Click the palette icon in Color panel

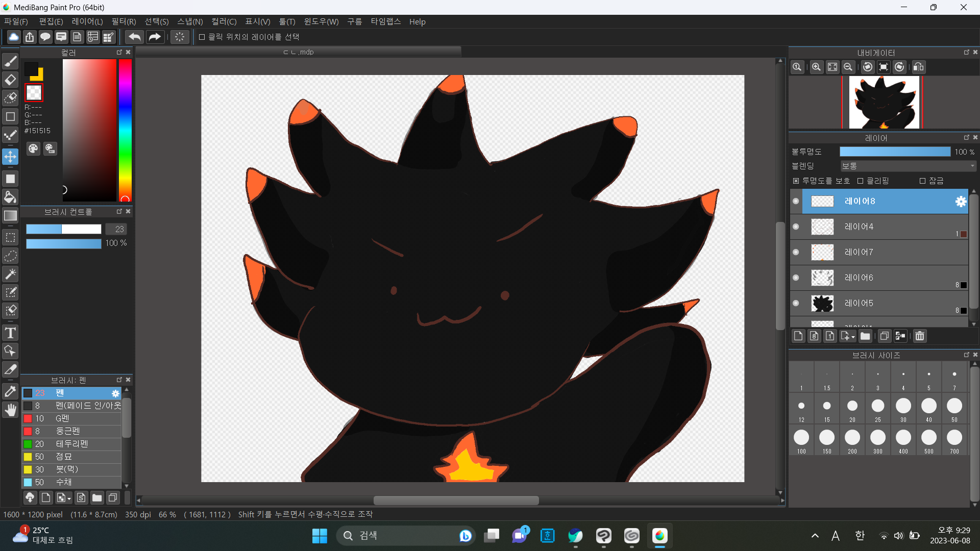(33, 148)
